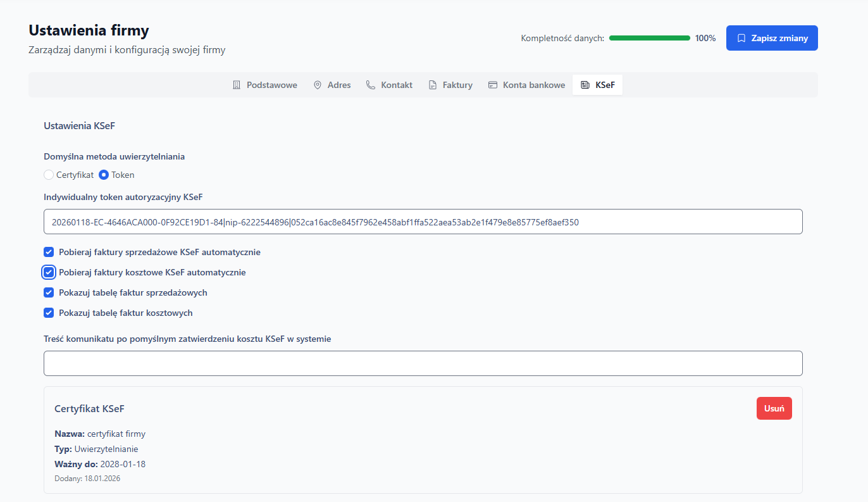This screenshot has width=868, height=502.
Task: Select the Certyfikat authentication radio option
Action: click(x=49, y=175)
